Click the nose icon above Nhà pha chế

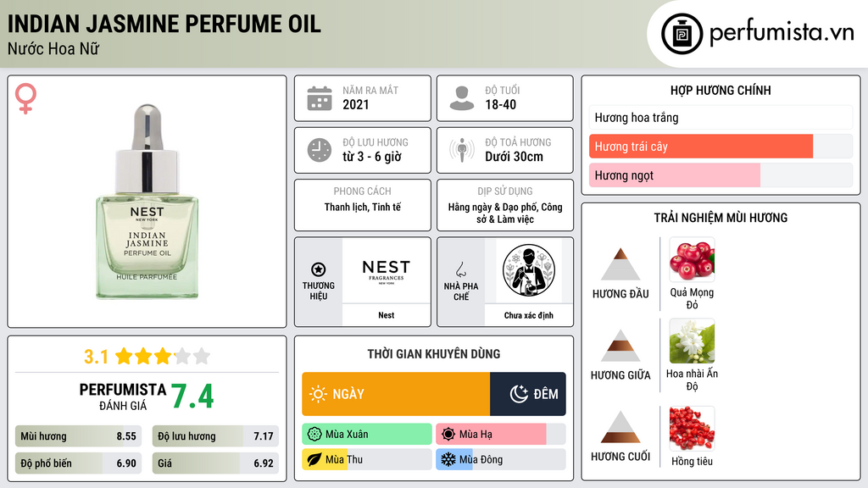pos(460,269)
